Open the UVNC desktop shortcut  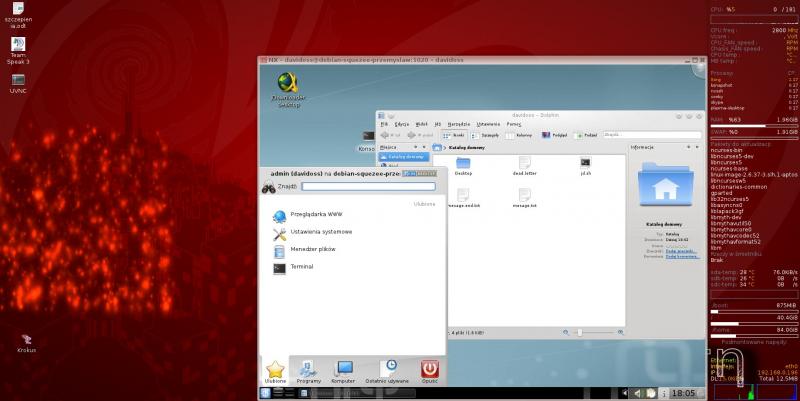(x=18, y=82)
